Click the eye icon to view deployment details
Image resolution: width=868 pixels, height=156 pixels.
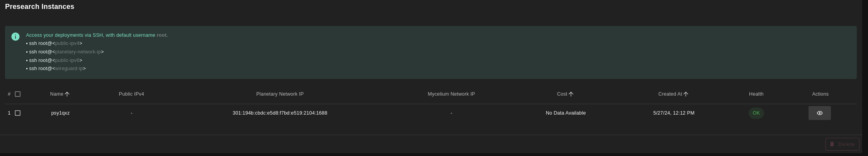click(819, 113)
